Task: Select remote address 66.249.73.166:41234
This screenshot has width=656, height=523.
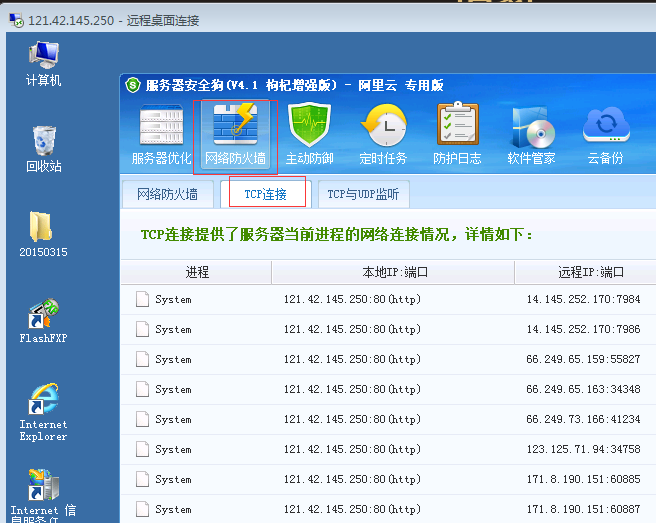Action: tap(583, 419)
